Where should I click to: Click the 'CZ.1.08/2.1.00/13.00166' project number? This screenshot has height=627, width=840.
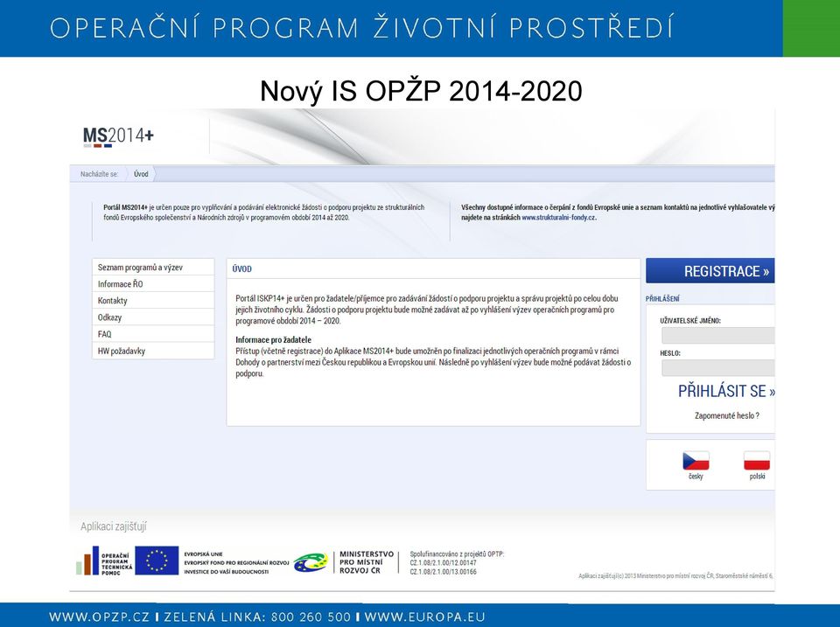point(443,571)
